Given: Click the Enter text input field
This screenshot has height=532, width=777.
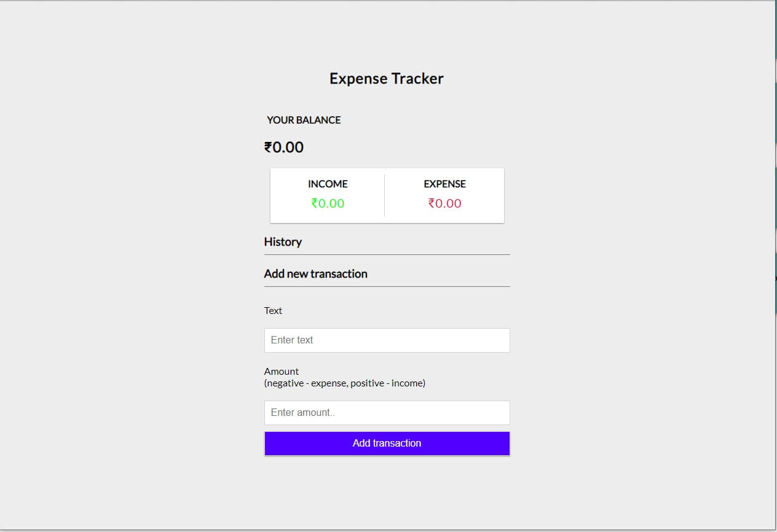Looking at the screenshot, I should point(387,340).
